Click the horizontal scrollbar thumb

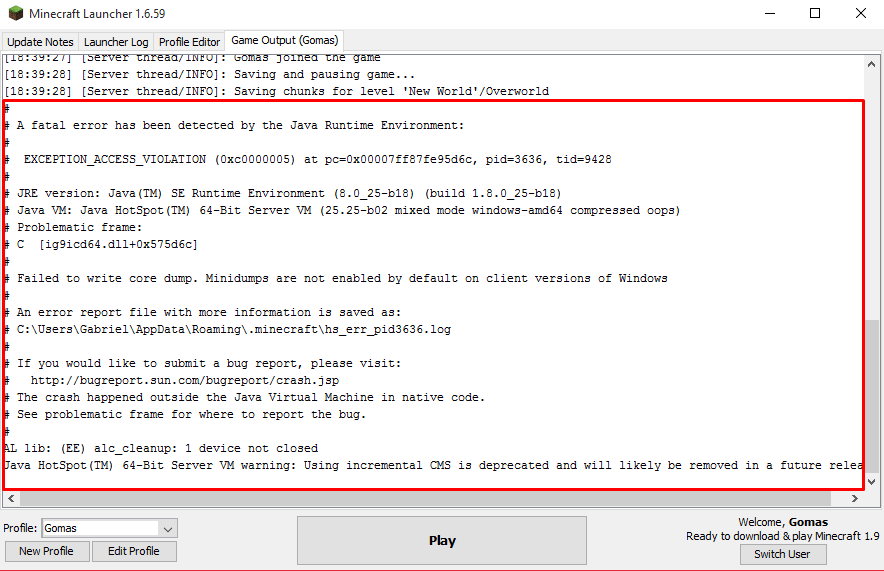(x=426, y=498)
